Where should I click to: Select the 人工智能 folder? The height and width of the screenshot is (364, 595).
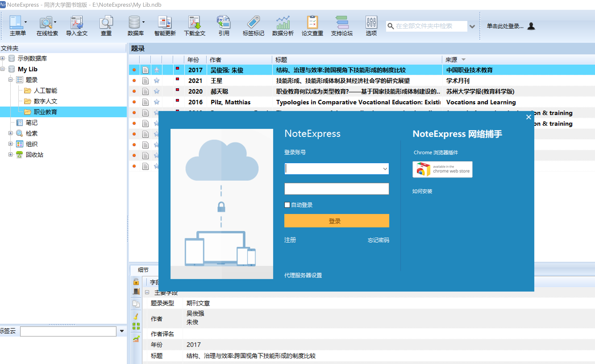[45, 90]
